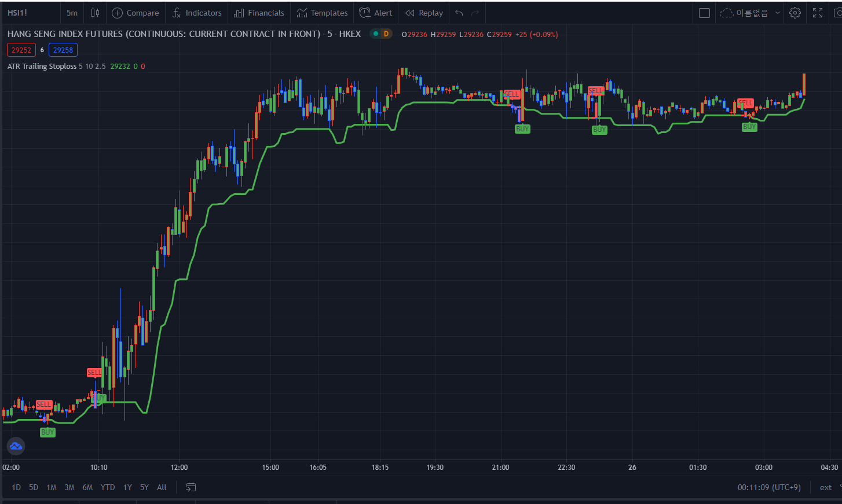Toggle extended hours 'ext' session
This screenshot has height=504, width=842.
tap(825, 487)
